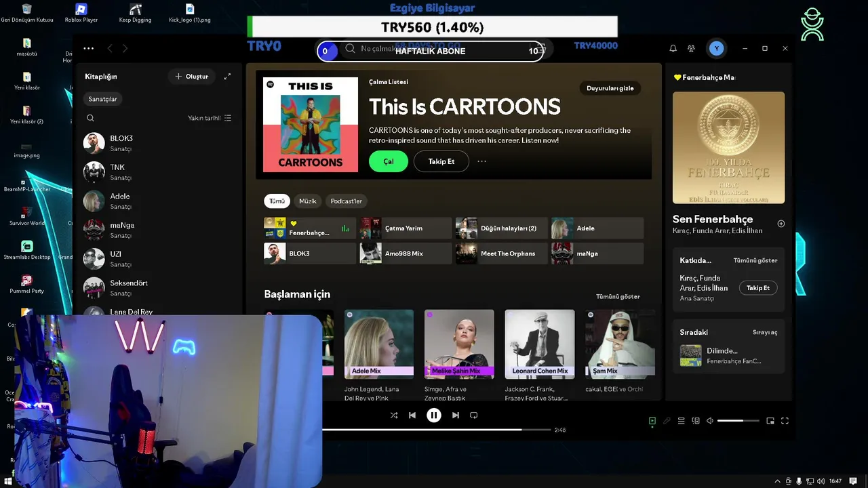868x488 pixels.
Task: Click This Is CARRTOONS cover art
Action: [311, 125]
